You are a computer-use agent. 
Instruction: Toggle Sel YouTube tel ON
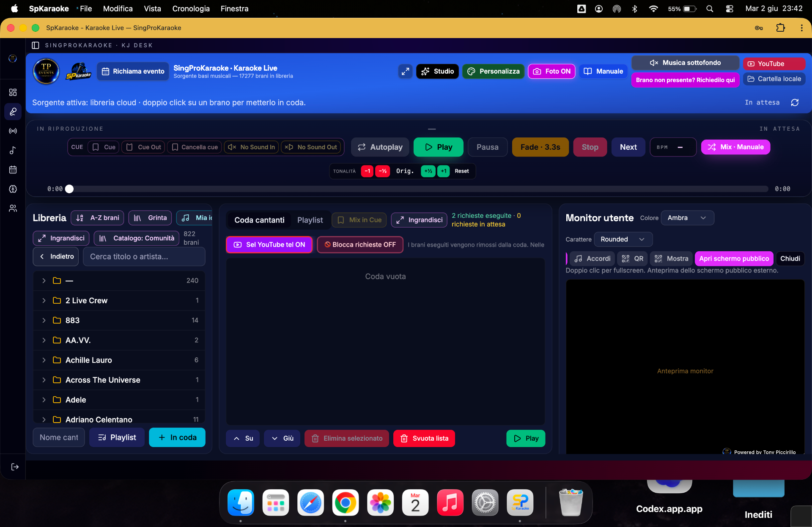269,245
